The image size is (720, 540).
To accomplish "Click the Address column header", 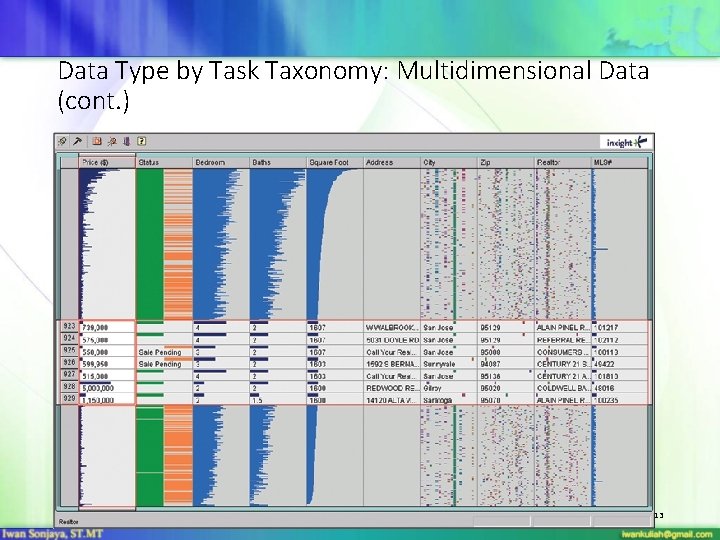I will [392, 162].
